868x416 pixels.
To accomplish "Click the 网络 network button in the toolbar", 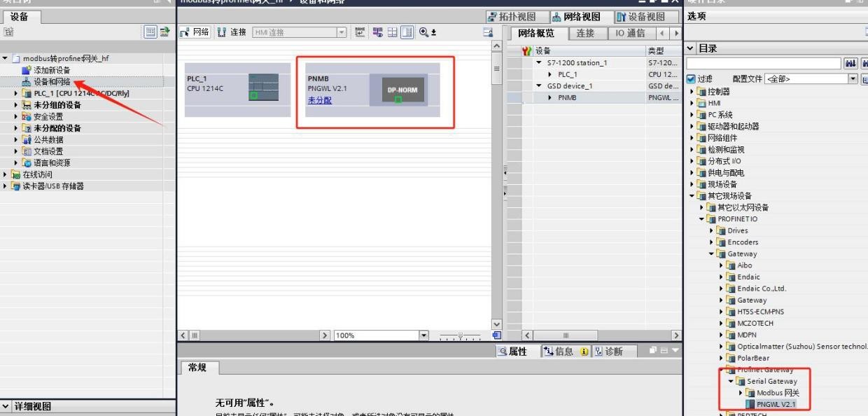I will 195,32.
